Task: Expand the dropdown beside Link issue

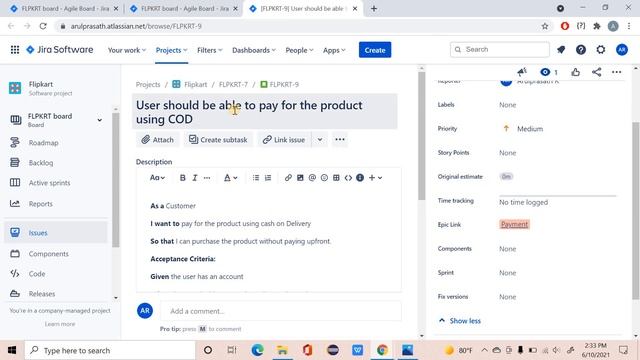Action: coord(320,140)
